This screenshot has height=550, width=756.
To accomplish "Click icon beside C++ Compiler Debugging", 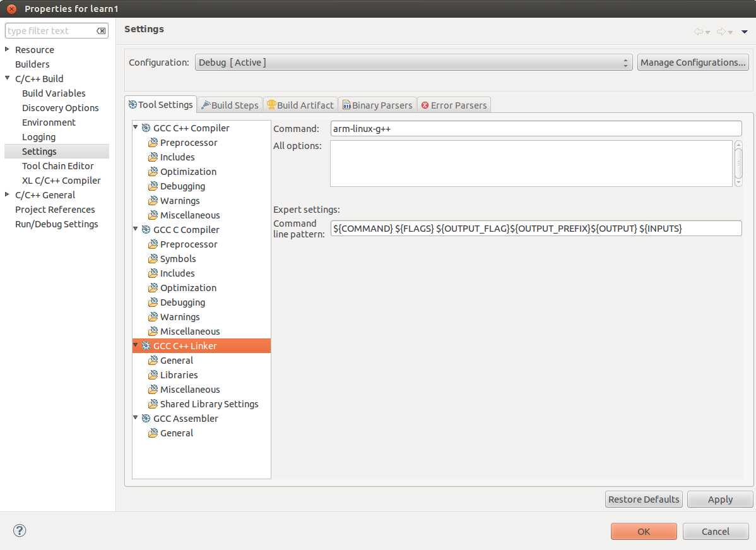I will (153, 186).
